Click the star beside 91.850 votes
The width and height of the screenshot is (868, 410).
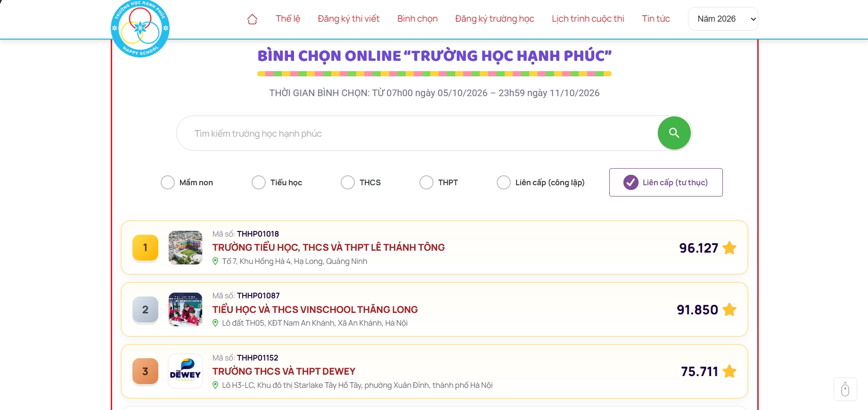(x=729, y=310)
